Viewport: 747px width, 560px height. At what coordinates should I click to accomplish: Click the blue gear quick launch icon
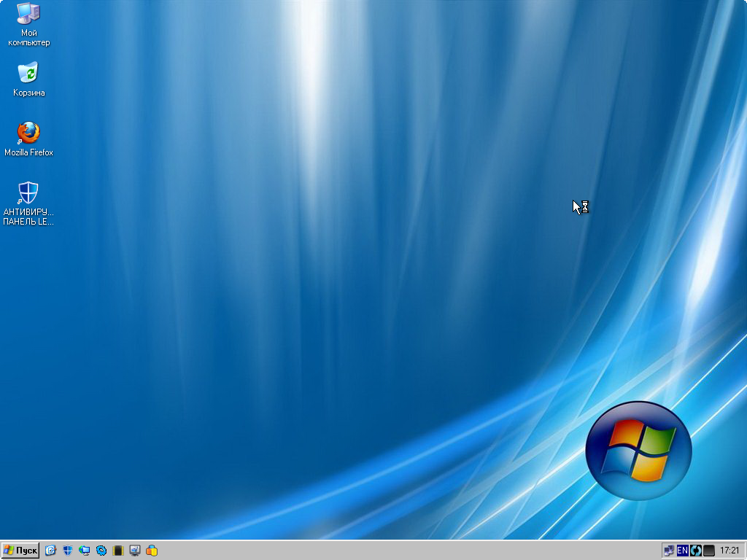point(101,551)
